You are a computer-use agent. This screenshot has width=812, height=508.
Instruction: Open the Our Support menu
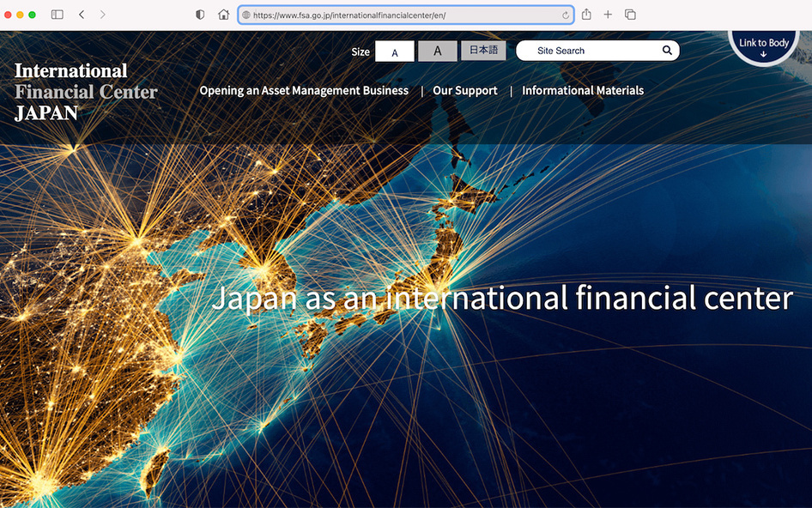[x=465, y=90]
